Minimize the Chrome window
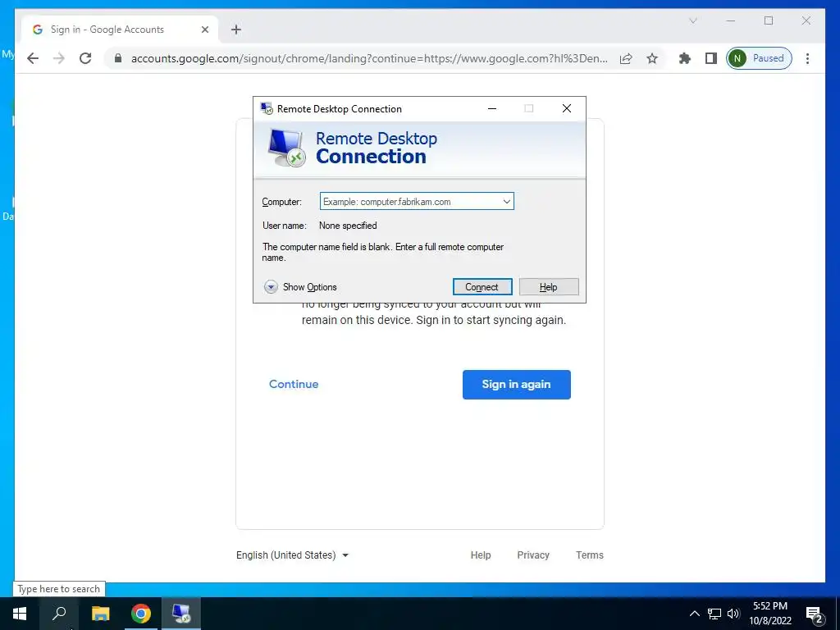Image resolution: width=840 pixels, height=630 pixels. 731,21
